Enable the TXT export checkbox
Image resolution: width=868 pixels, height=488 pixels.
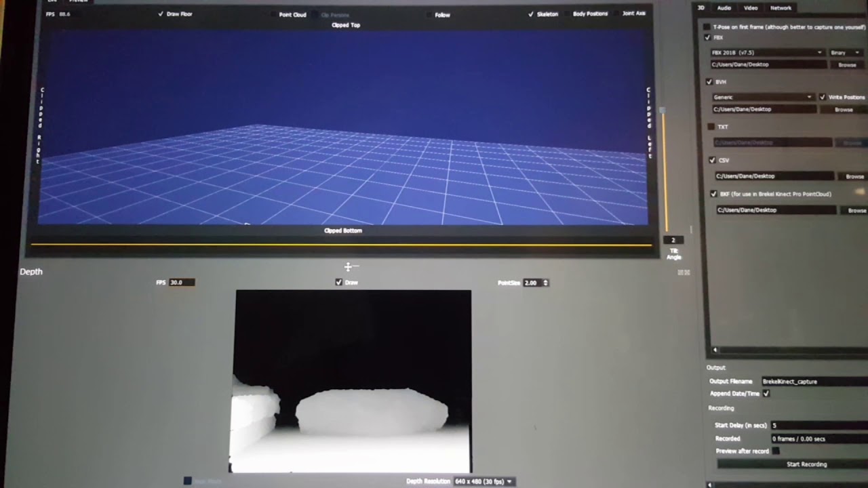pyautogui.click(x=711, y=126)
